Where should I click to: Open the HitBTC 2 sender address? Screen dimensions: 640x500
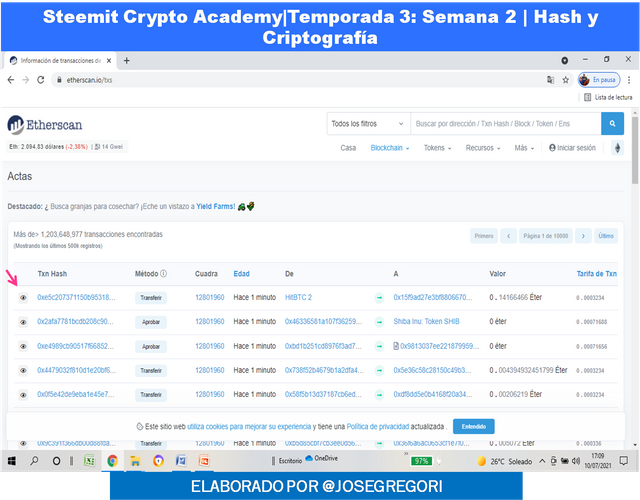(x=298, y=297)
